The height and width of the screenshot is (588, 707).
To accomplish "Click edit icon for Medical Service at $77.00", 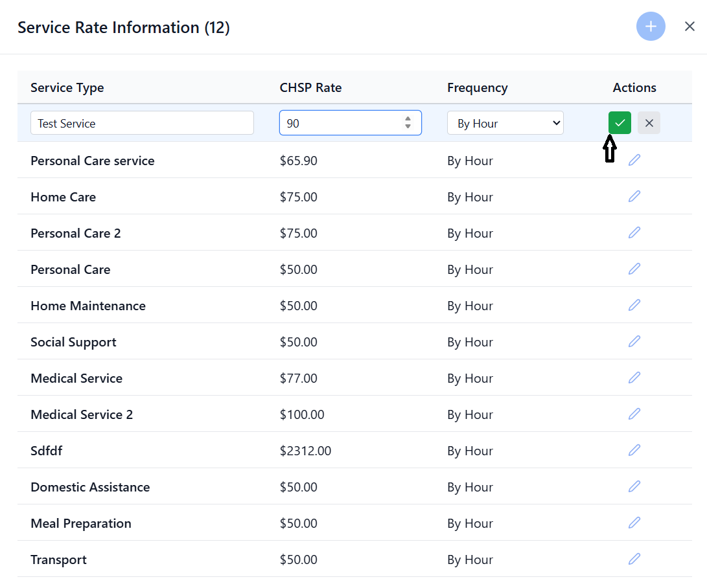I will (634, 378).
